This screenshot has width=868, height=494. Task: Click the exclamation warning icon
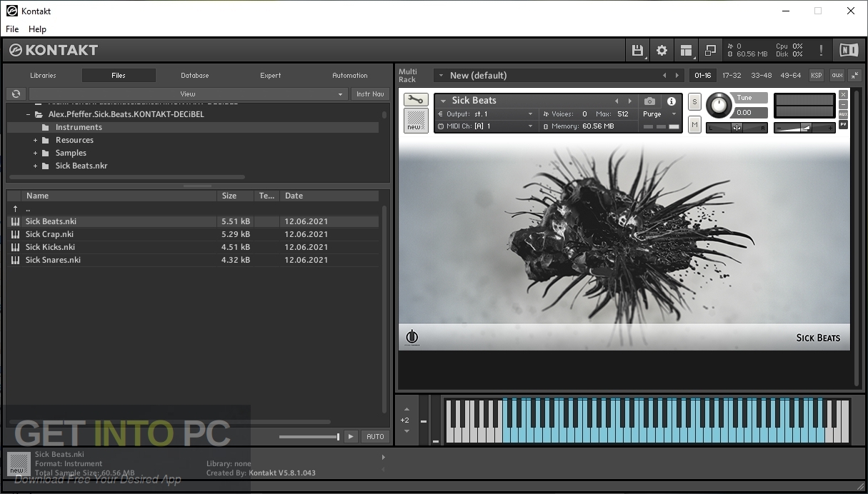[x=821, y=50]
